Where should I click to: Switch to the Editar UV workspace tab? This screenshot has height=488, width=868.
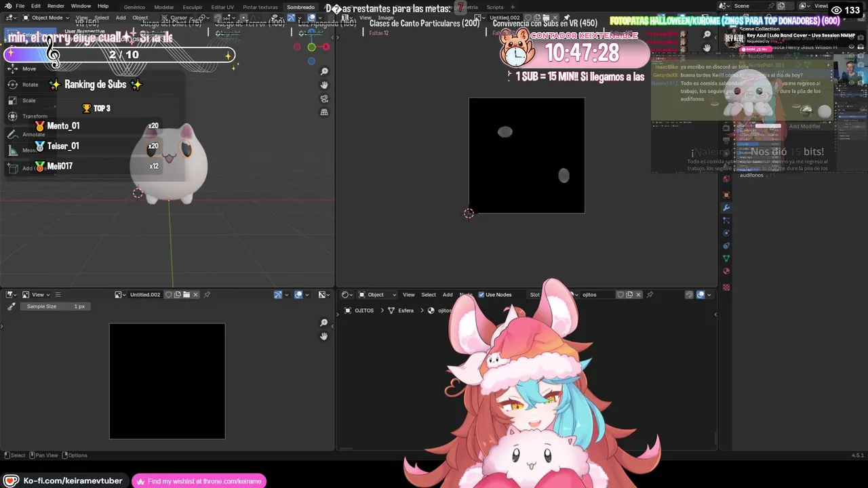pos(222,7)
